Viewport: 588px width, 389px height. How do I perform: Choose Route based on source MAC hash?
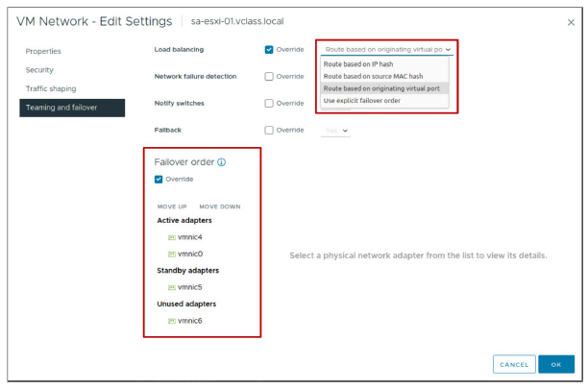click(x=374, y=76)
